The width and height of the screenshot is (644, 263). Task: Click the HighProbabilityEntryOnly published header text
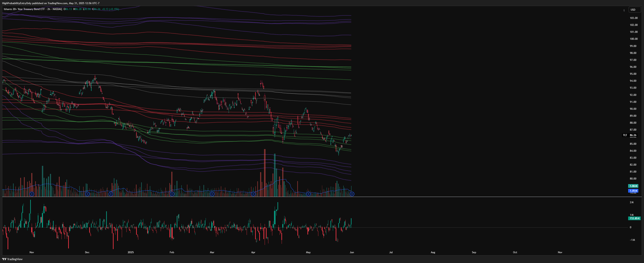pos(51,3)
